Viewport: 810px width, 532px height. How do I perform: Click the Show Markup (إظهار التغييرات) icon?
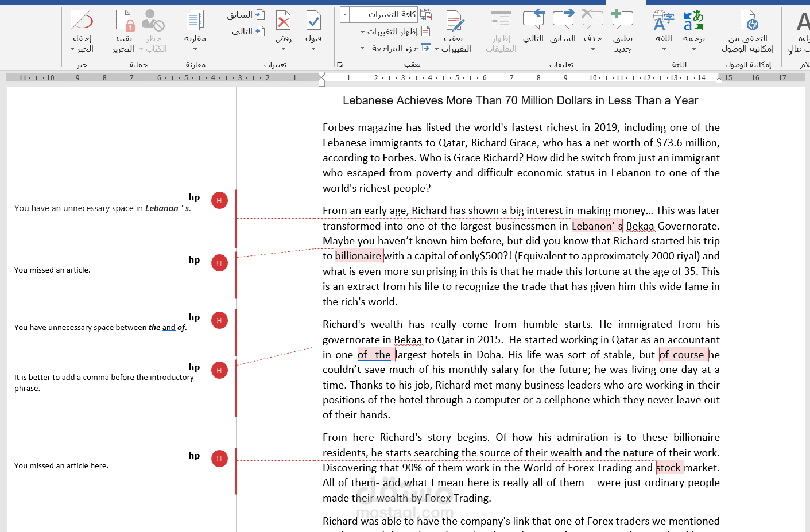tap(426, 31)
